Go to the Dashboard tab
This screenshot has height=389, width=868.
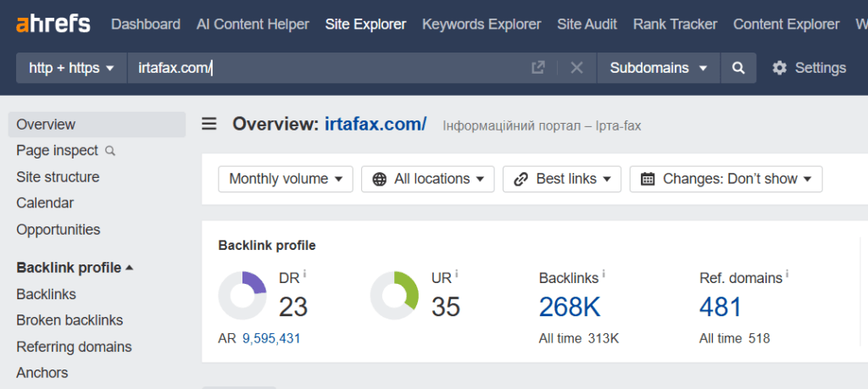[146, 25]
